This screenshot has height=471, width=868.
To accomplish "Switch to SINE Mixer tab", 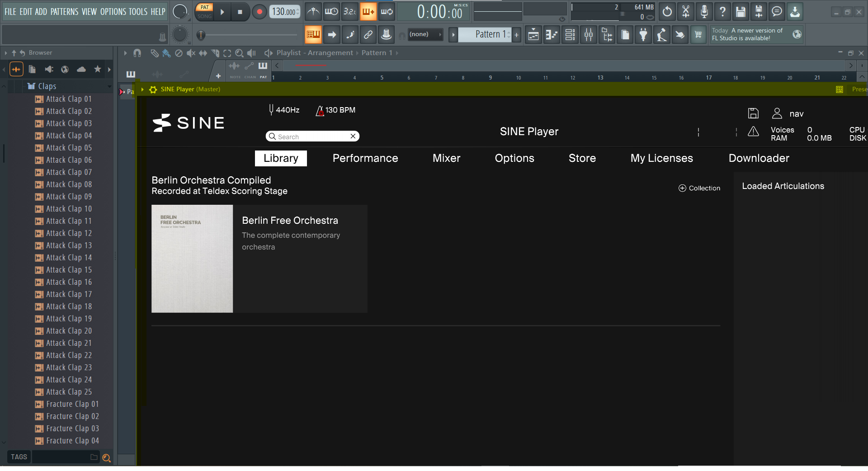I will tap(446, 158).
